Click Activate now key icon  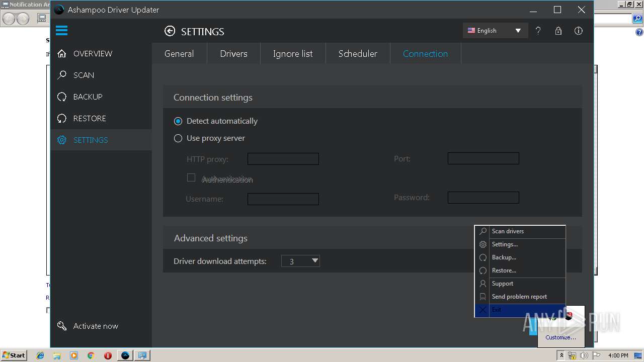click(x=62, y=326)
